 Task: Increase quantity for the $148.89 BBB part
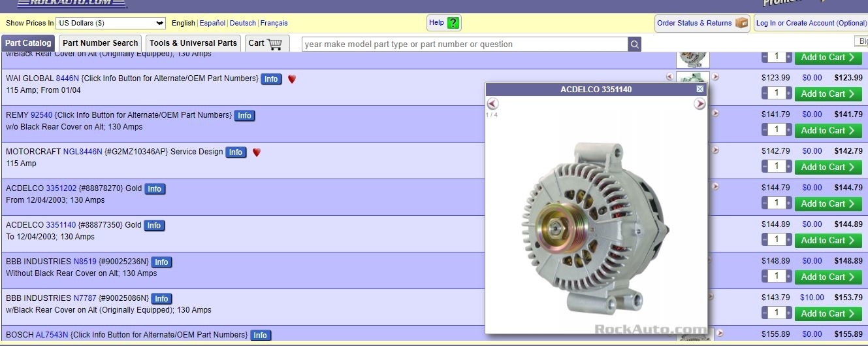788,277
